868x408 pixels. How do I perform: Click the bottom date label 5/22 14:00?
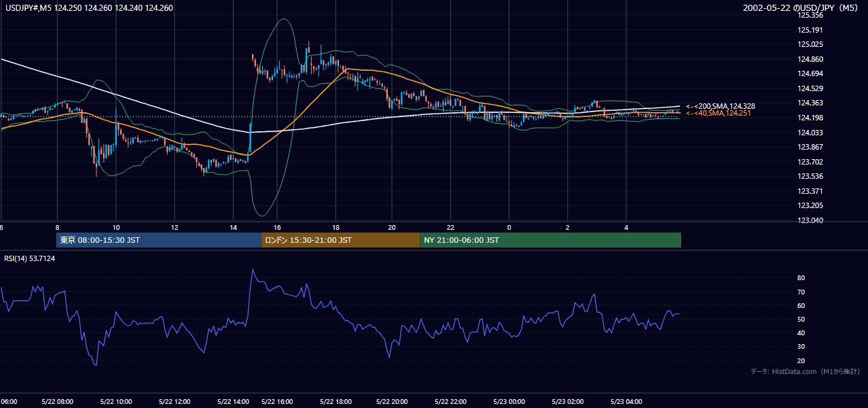[232, 401]
